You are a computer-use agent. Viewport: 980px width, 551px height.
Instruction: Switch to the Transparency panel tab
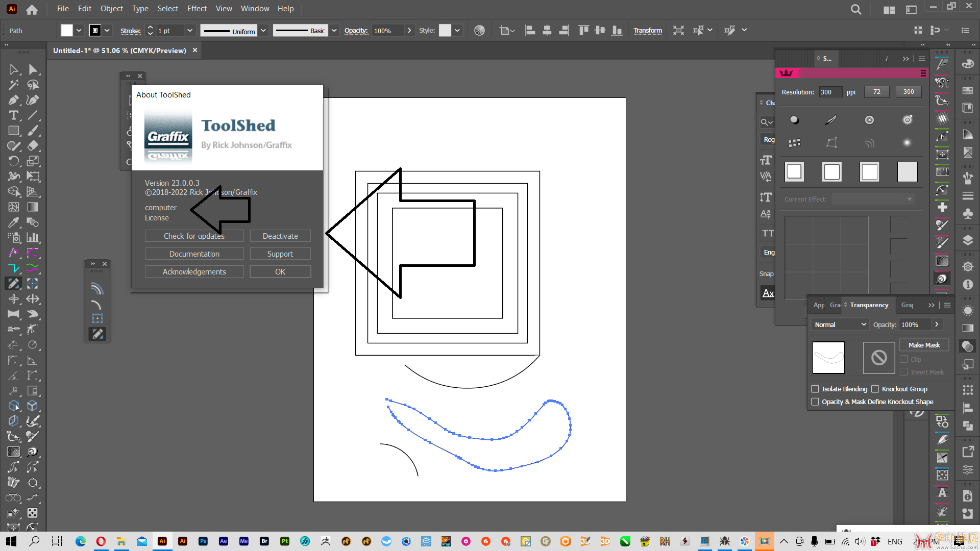(x=869, y=305)
